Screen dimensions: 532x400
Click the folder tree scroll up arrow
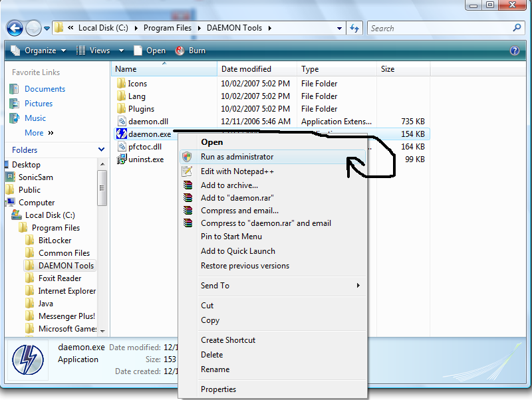point(102,164)
